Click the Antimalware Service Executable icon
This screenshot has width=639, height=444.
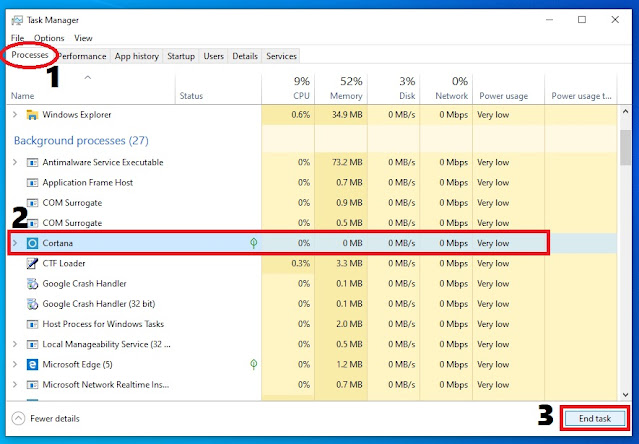coord(32,163)
